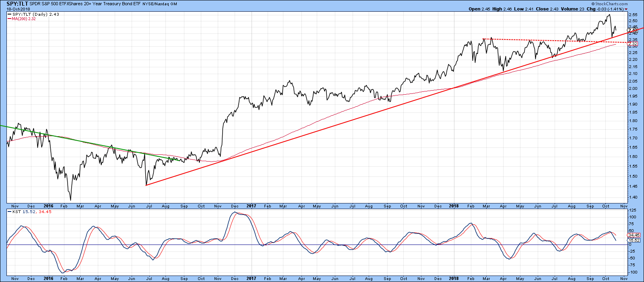Click the 1.80 price axis label

pos(632,121)
